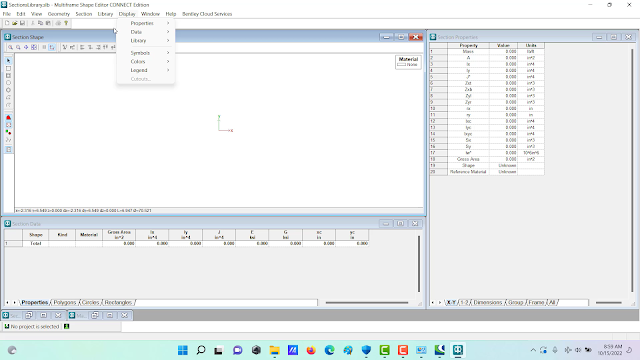Open the Section menu
The height and width of the screenshot is (360, 640).
[84, 14]
